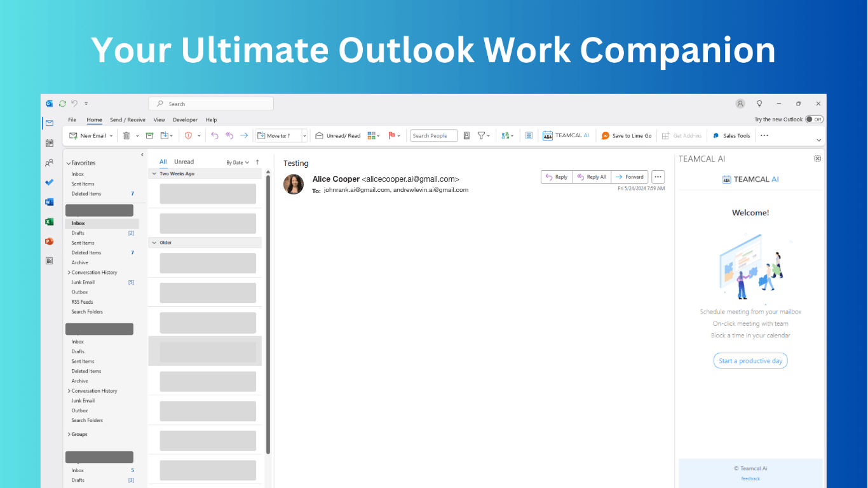
Task: Open the Delete dropdown arrow
Action: [137, 135]
